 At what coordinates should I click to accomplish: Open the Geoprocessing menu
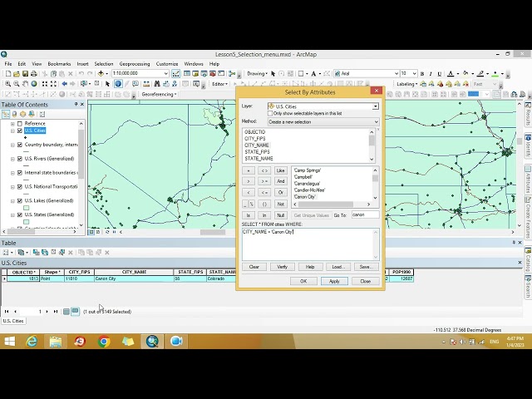tap(135, 64)
